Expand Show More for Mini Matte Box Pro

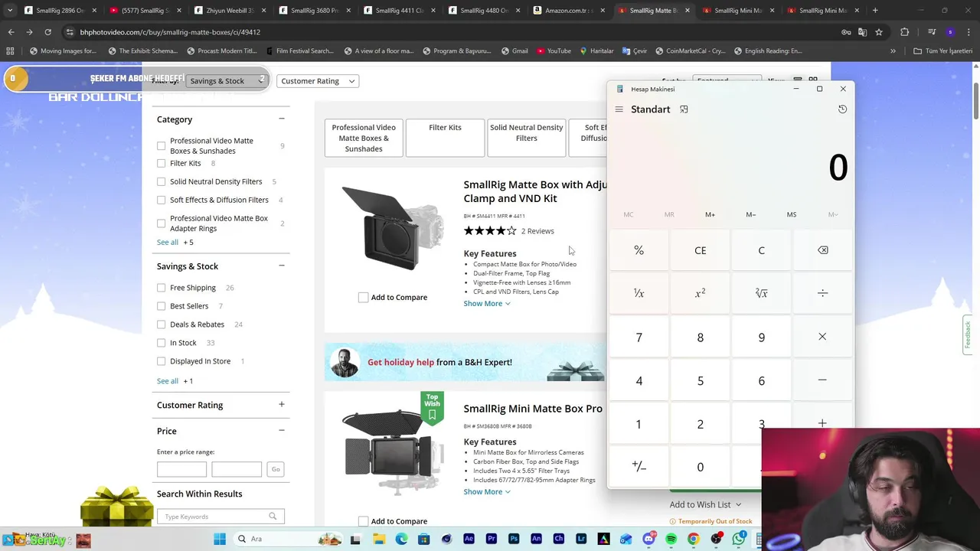[486, 492]
